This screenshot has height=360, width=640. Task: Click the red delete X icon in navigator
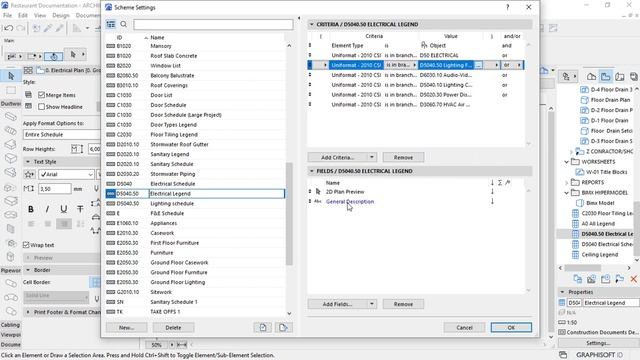[x=633, y=279]
